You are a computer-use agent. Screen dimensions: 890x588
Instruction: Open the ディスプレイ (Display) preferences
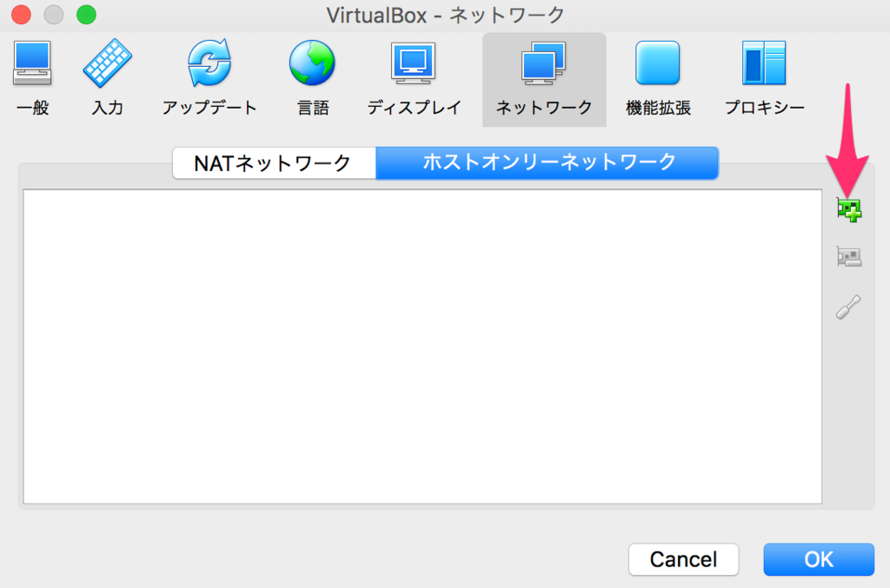tap(414, 78)
